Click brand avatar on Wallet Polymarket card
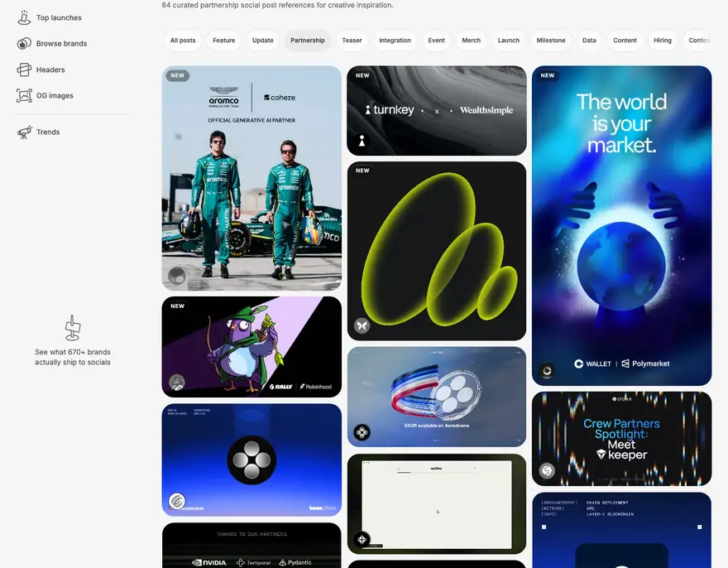This screenshot has height=568, width=728. click(x=547, y=371)
